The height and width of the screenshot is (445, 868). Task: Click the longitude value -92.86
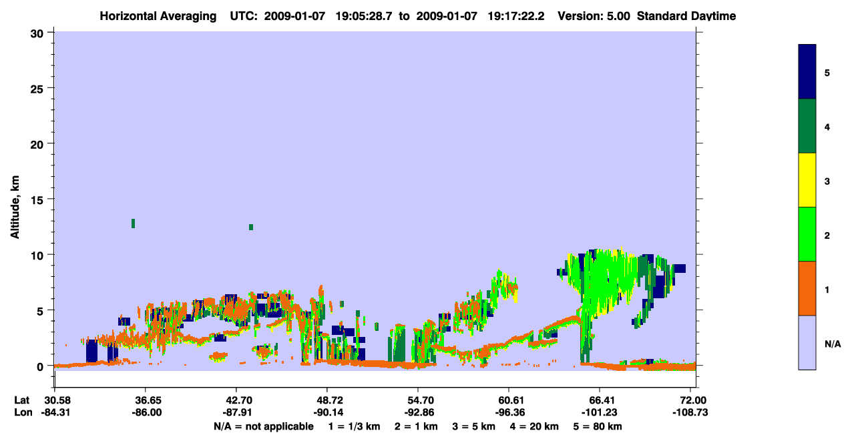tap(418, 412)
